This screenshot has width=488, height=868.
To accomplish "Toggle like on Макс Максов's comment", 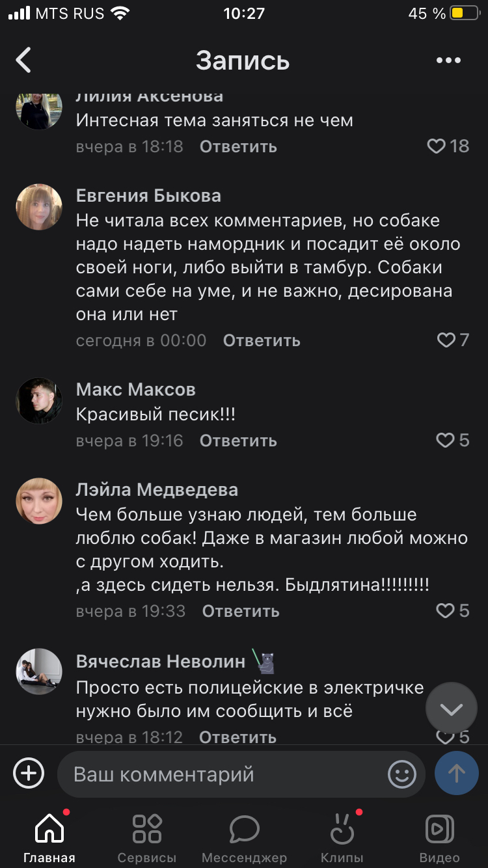I will [x=445, y=441].
